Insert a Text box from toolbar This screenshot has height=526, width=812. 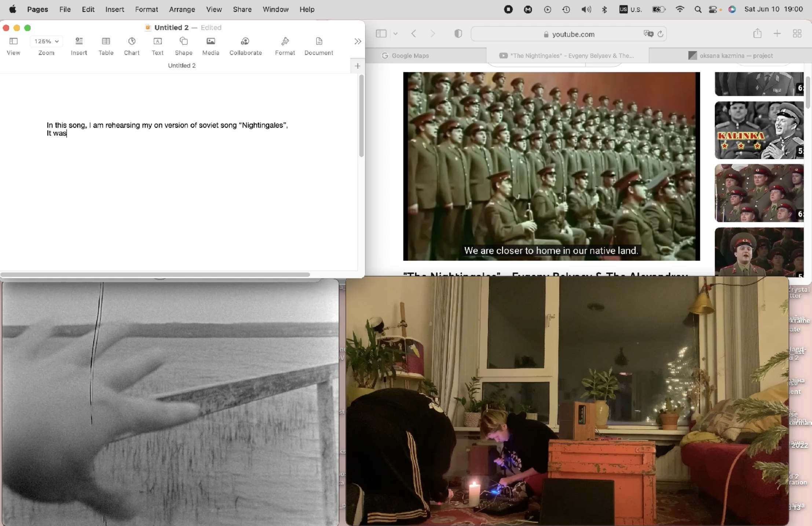pyautogui.click(x=157, y=41)
